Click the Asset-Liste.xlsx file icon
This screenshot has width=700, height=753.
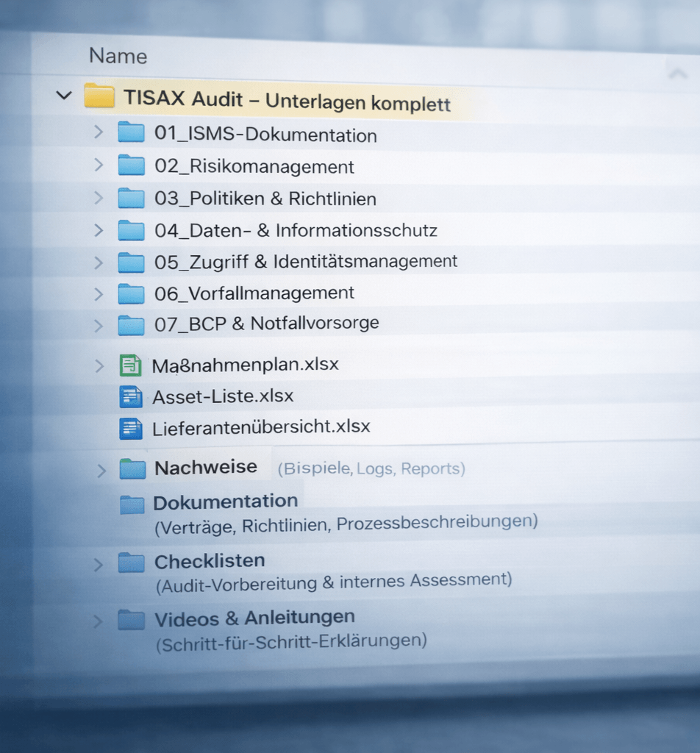tap(131, 397)
